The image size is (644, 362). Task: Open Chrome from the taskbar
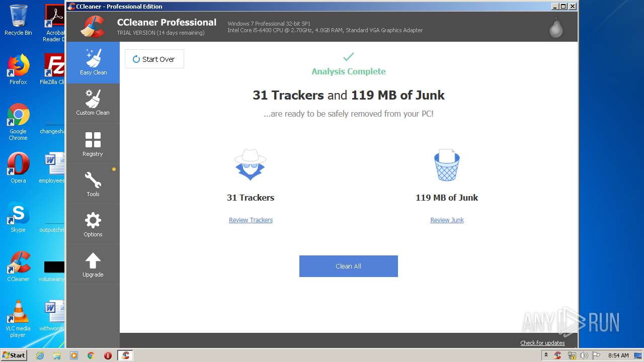tap(91, 355)
